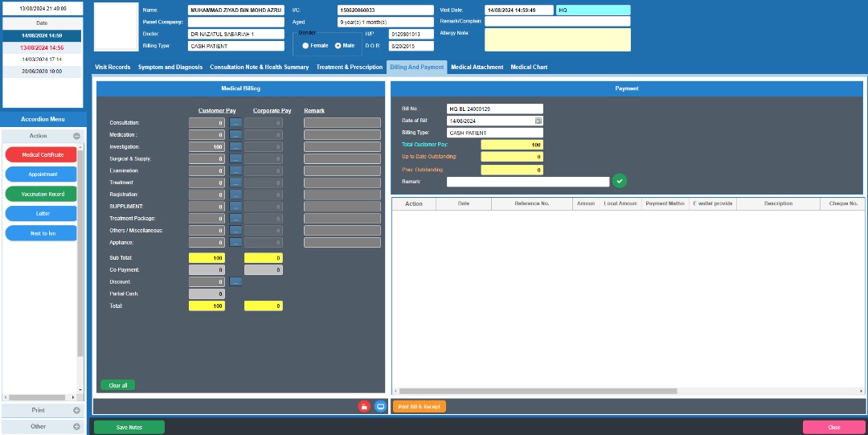Open the Medical Chart tab
Viewport: 868px width, 435px height.
[x=529, y=68]
